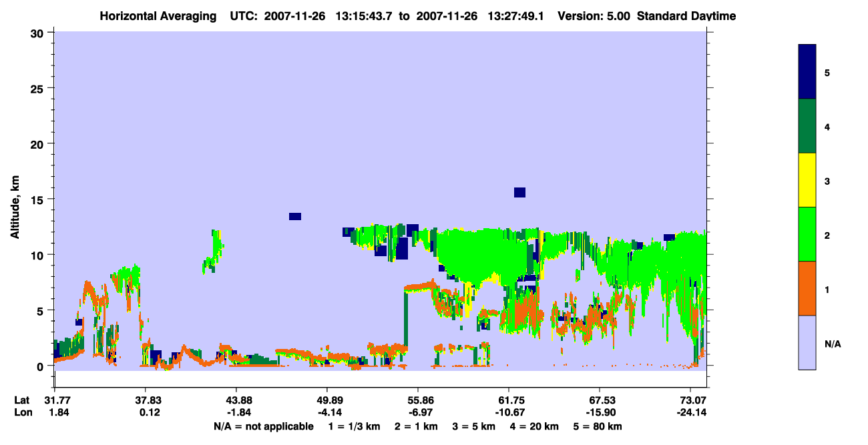The height and width of the screenshot is (445, 868).
Task: Click the 'Lon' axis row label
Action: point(23,412)
